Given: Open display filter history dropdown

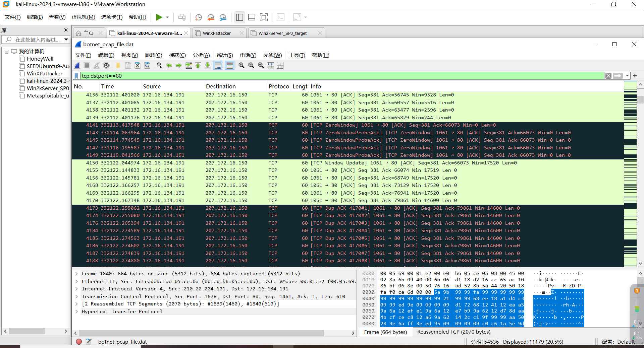Looking at the screenshot, I should 627,76.
